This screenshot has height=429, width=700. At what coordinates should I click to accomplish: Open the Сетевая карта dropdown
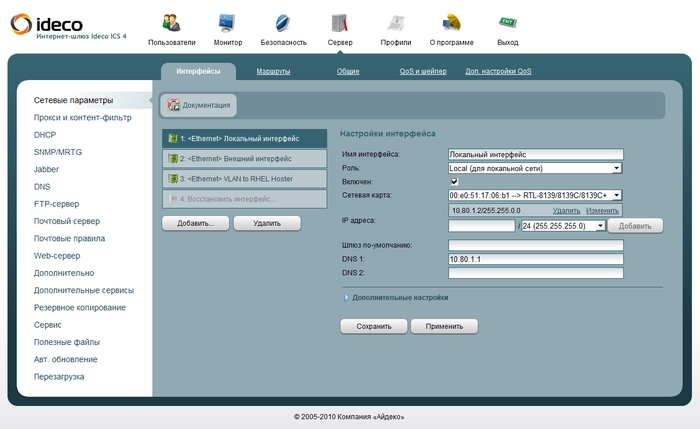tap(535, 196)
